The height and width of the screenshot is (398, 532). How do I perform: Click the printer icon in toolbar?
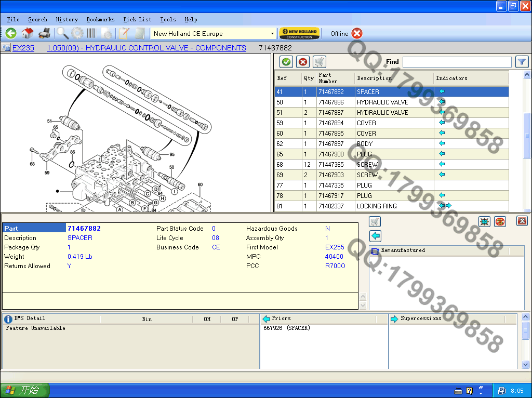tap(44, 34)
